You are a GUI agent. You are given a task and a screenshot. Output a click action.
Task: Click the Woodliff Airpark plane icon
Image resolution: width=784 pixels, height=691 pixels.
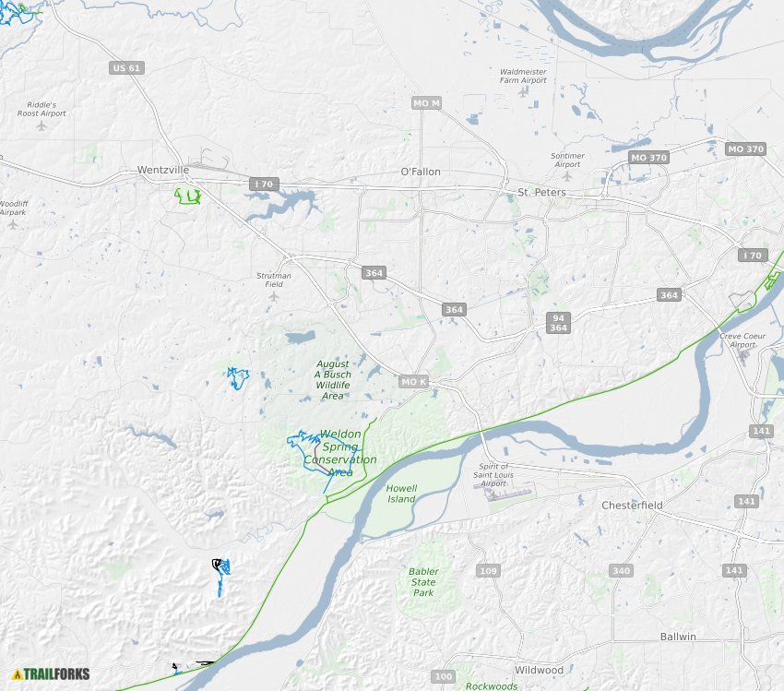click(x=13, y=224)
